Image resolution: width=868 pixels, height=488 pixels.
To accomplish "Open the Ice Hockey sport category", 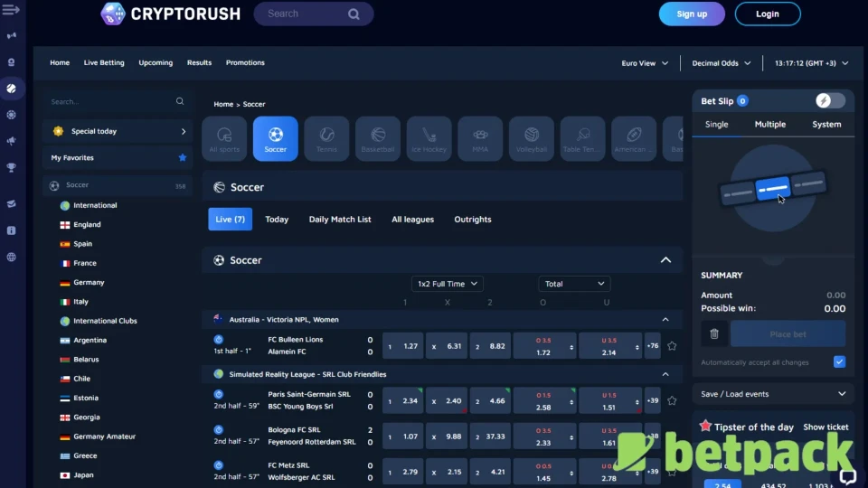I will pyautogui.click(x=429, y=138).
